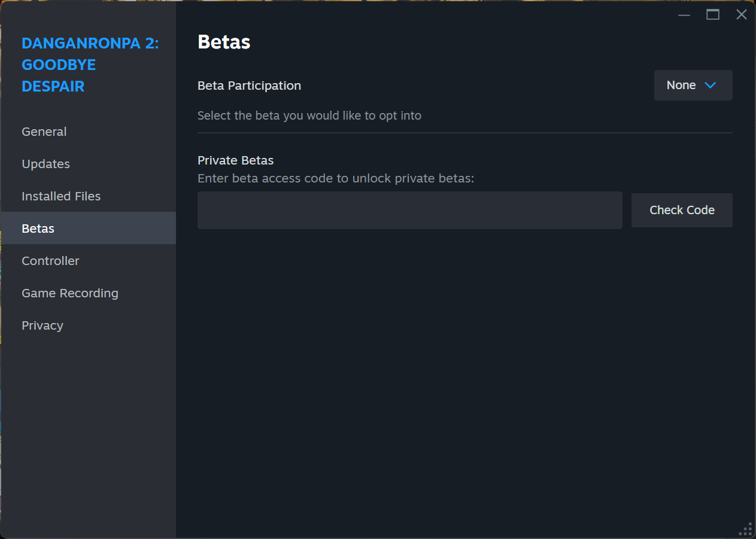Go to Installed Files section
The image size is (756, 539).
[61, 196]
